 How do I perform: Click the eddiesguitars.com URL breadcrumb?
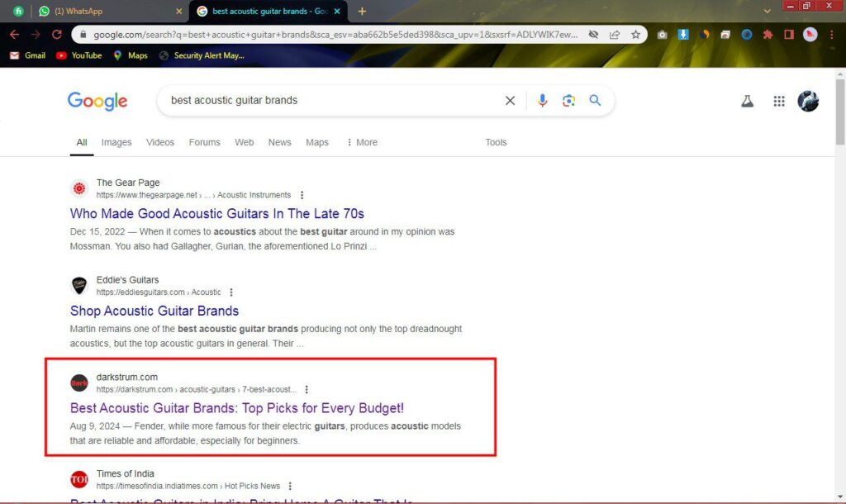pyautogui.click(x=159, y=292)
